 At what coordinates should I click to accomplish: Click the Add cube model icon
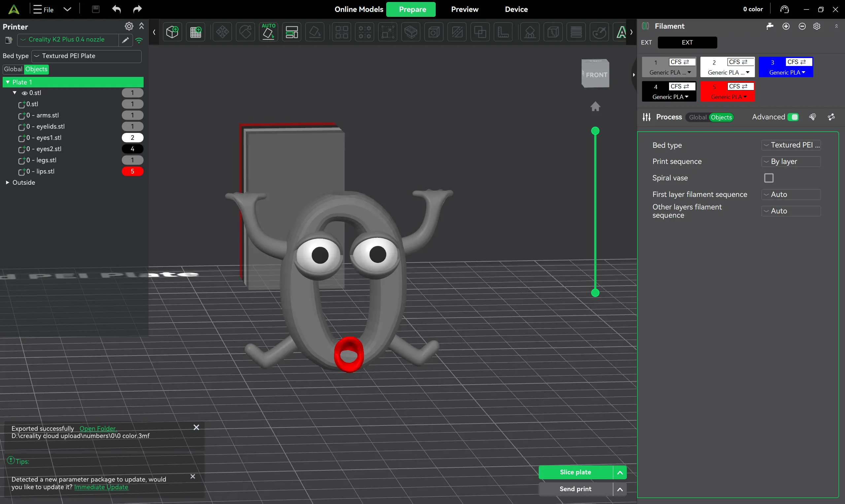click(172, 32)
